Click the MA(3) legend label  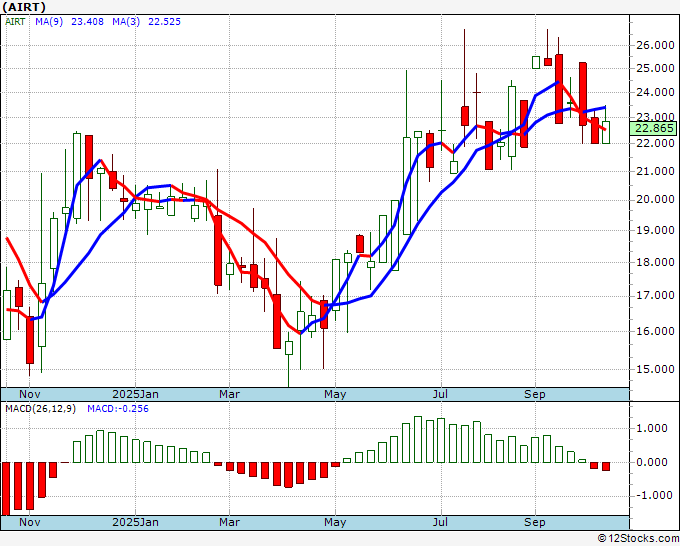[126, 22]
